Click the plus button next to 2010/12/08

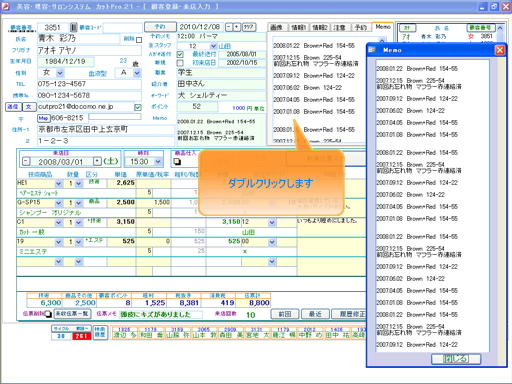tap(236, 27)
